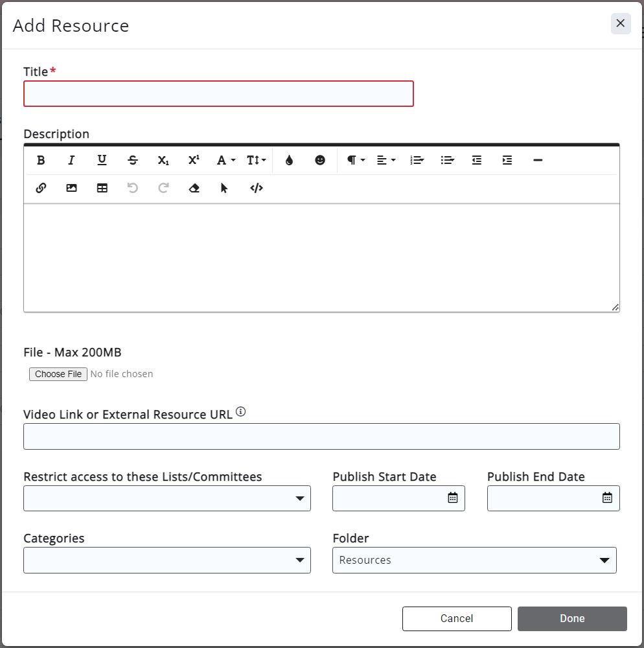Apply superscript formatting

tap(193, 160)
